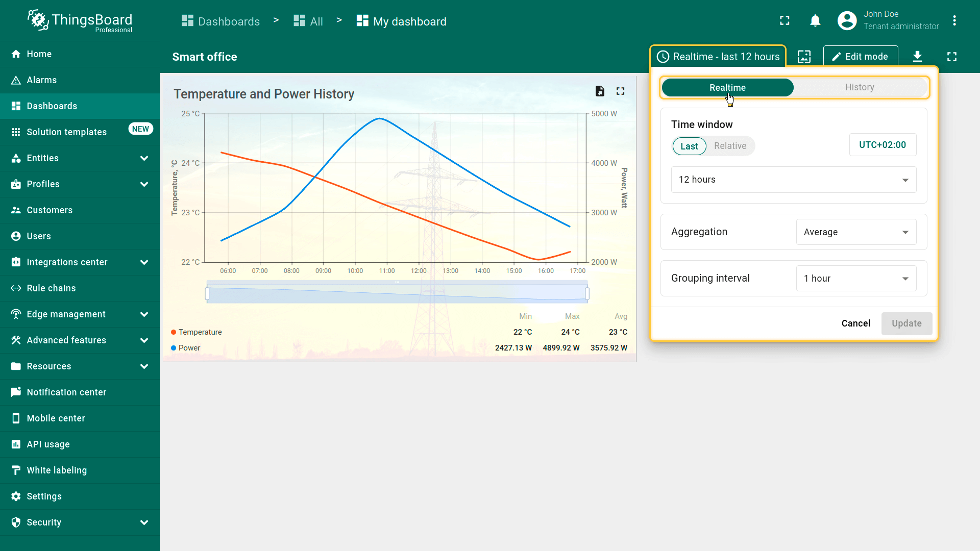Open the 12 hours interval dropdown
Viewport: 980px width, 551px height.
click(x=793, y=180)
